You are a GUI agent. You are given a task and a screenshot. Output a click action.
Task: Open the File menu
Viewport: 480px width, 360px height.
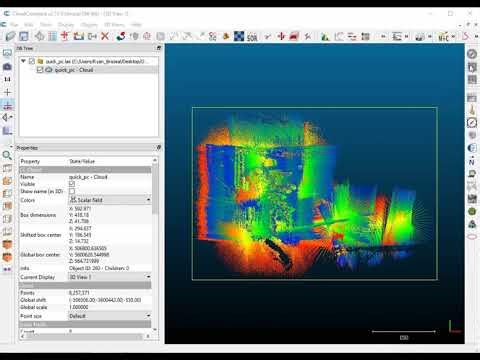click(x=14, y=25)
